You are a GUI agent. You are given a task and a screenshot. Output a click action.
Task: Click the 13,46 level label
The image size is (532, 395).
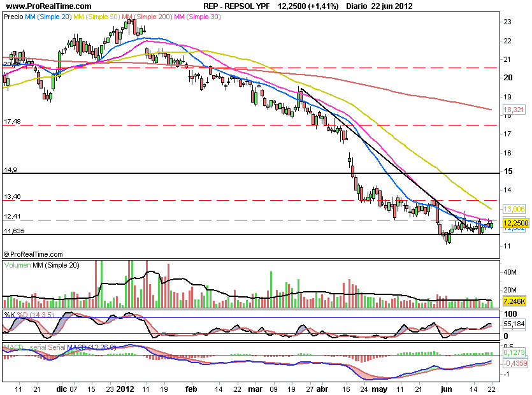[x=12, y=196]
